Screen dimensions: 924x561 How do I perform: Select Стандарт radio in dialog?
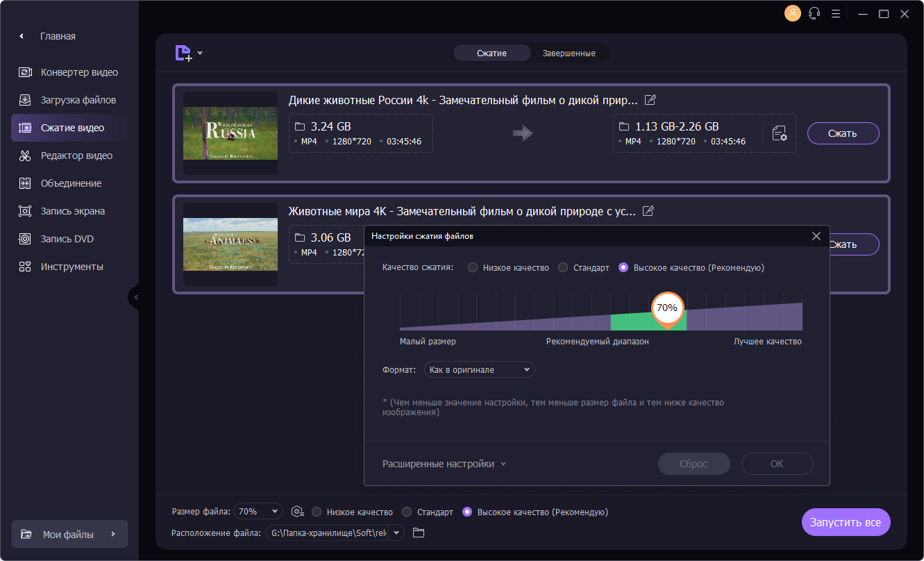[563, 267]
